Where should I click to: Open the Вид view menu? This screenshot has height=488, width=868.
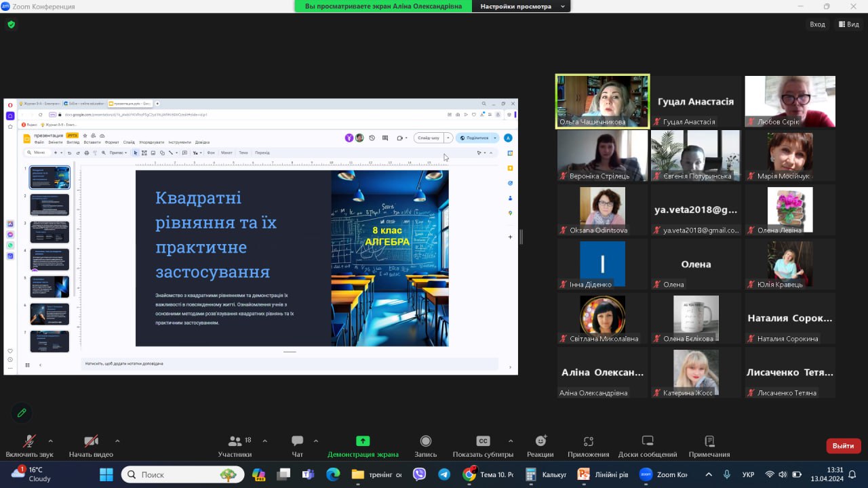849,24
